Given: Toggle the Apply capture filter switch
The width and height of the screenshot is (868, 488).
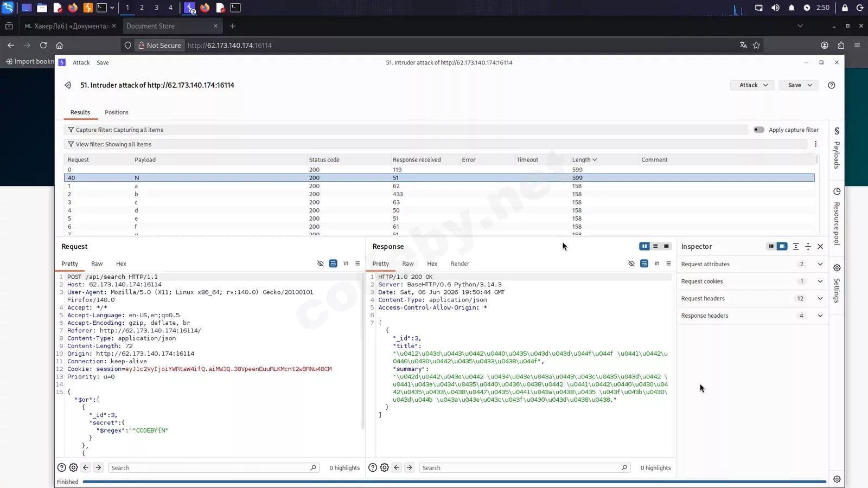Looking at the screenshot, I should [759, 130].
